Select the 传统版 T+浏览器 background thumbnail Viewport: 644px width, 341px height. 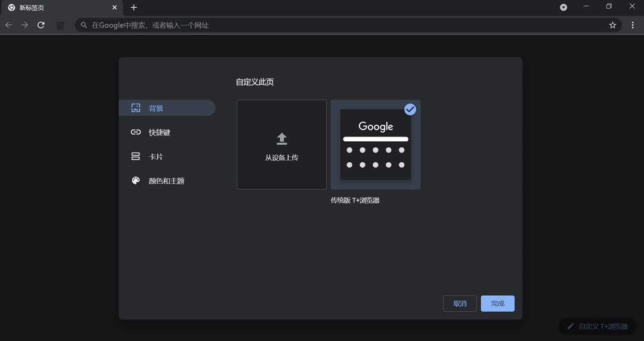pos(376,145)
